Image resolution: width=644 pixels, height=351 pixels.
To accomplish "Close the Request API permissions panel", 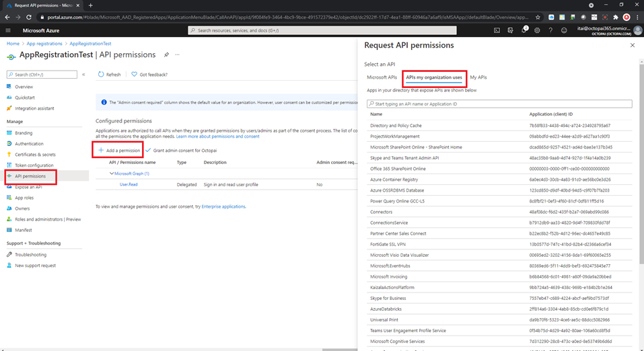I will coord(632,45).
